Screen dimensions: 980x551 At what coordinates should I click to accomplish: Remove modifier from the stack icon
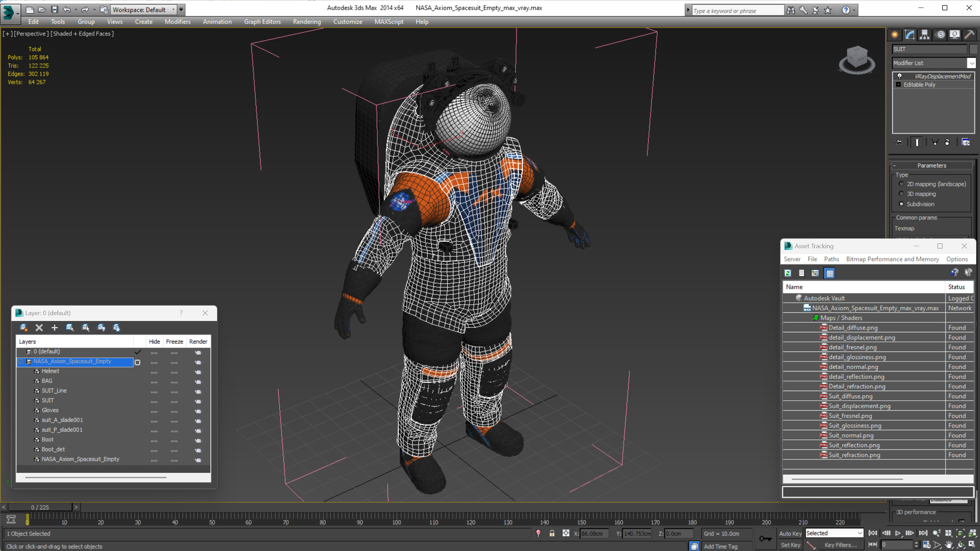[947, 142]
